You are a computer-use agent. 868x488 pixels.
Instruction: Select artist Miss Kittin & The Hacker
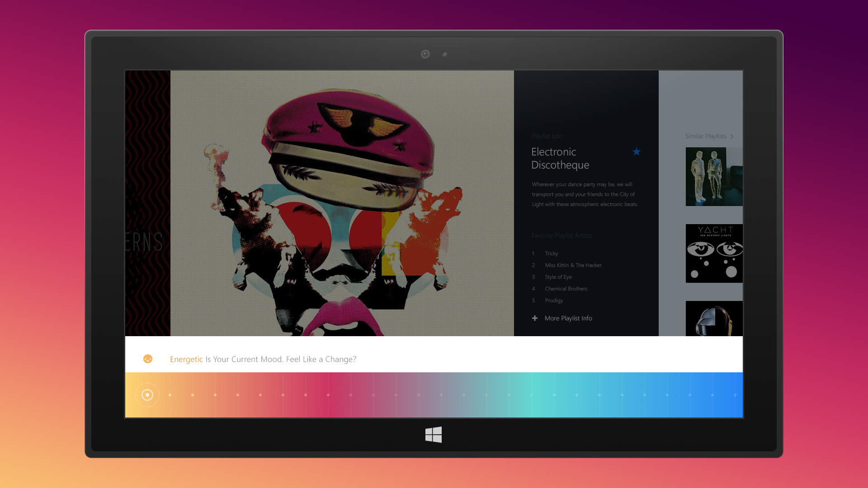tap(573, 265)
